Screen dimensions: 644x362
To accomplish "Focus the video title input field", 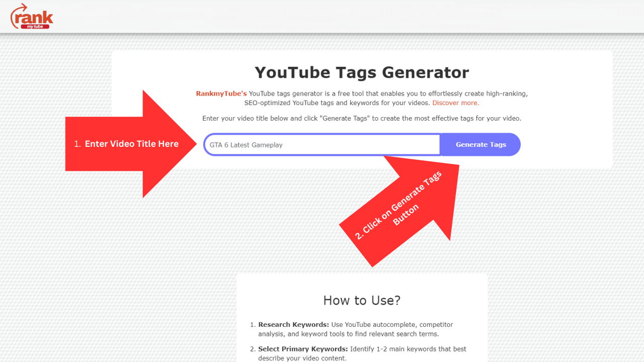I will (x=322, y=145).
